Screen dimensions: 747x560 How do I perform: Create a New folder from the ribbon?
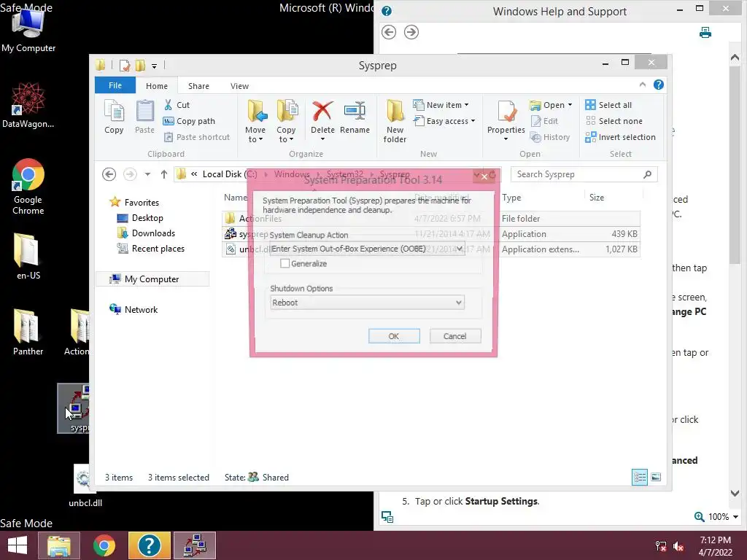click(395, 121)
